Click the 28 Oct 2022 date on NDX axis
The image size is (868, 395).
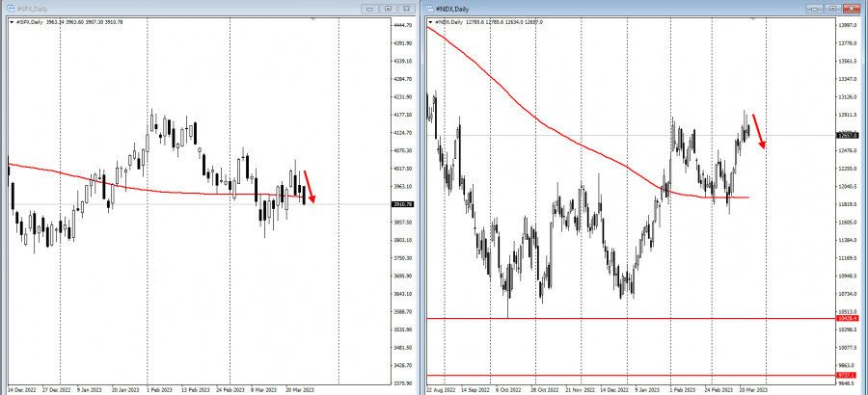[x=546, y=389]
